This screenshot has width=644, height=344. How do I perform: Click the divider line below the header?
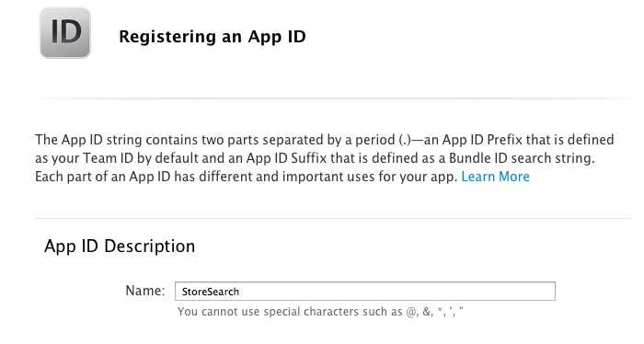[x=333, y=98]
